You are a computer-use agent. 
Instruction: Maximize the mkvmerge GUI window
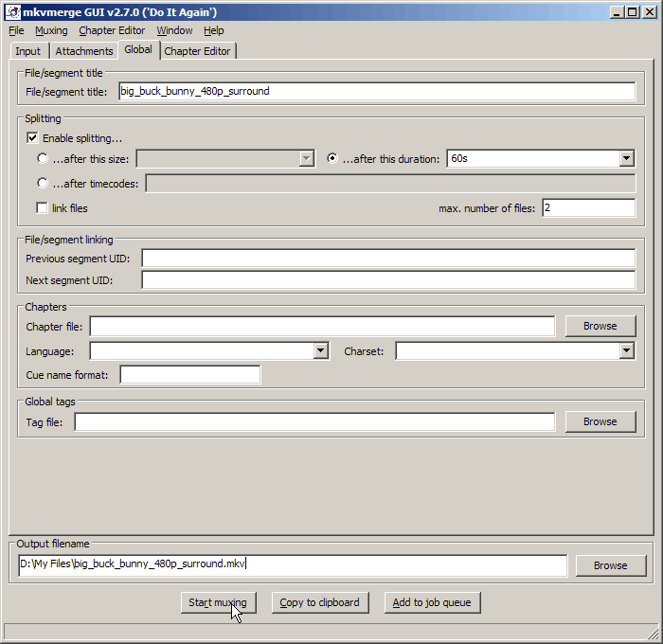click(x=633, y=12)
